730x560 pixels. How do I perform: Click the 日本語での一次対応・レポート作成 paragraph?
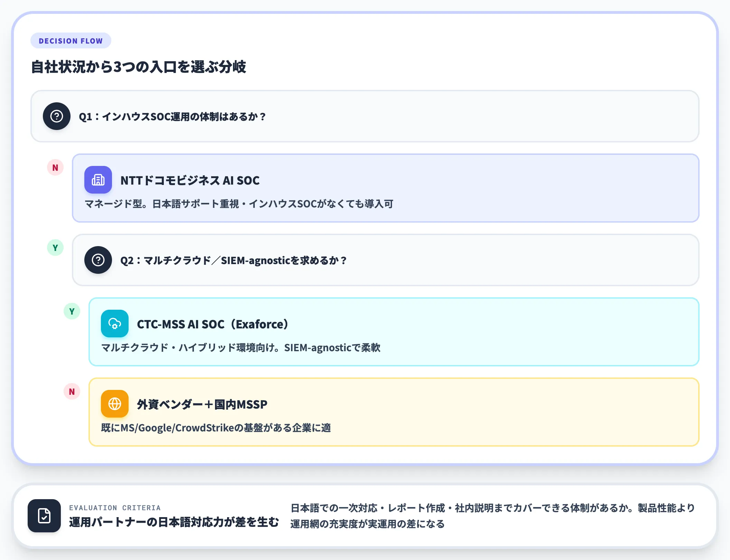coord(493,516)
